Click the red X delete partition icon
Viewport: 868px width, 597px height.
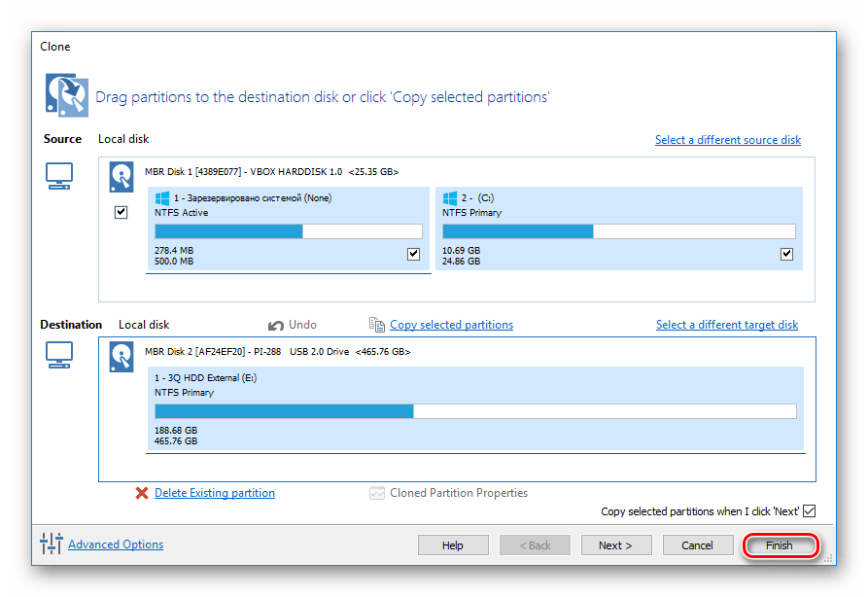pyautogui.click(x=143, y=493)
